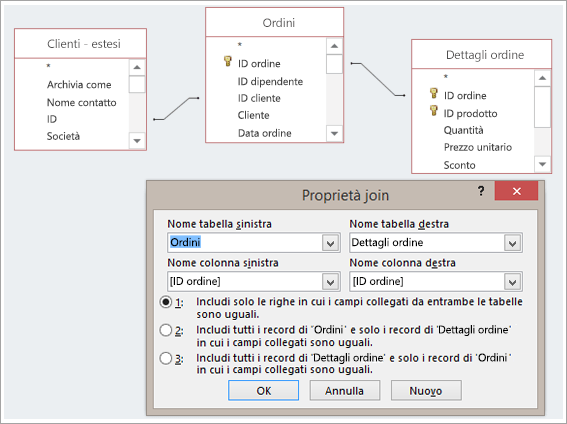This screenshot has width=567, height=424.
Task: Select the Società field
Action: click(63, 136)
